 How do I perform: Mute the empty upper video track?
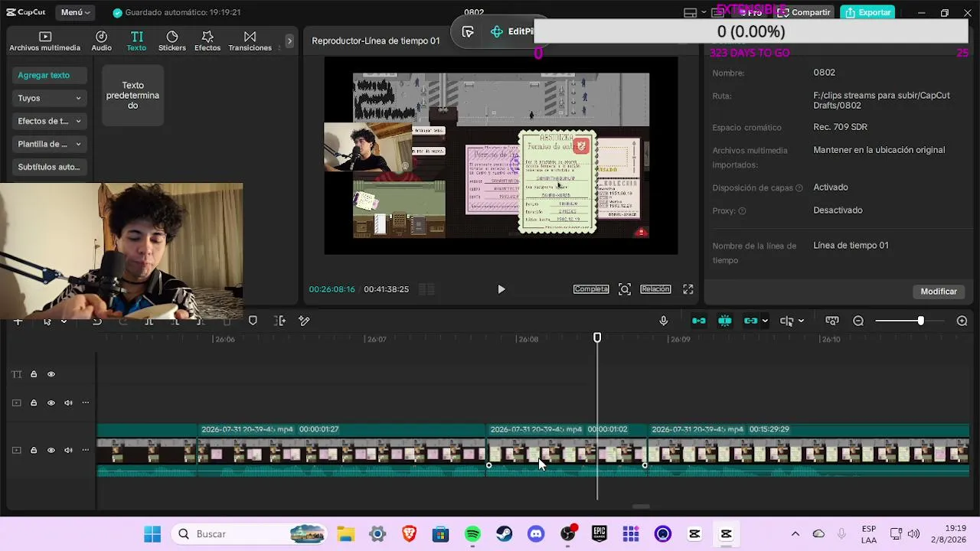click(68, 403)
